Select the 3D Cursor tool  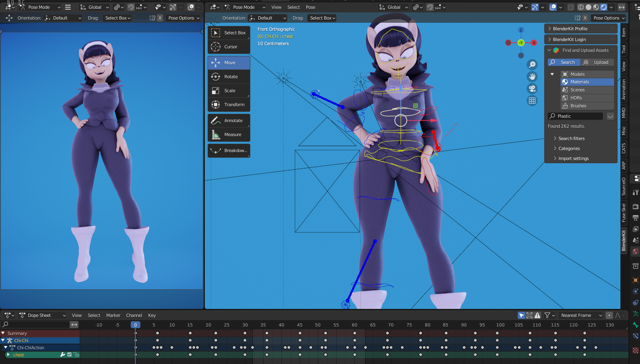[229, 47]
